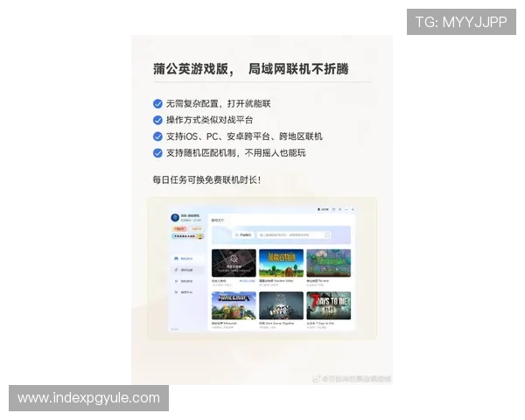Image resolution: width=525 pixels, height=420 pixels.
Task: Click the text 每日任务可换免费联机时长!
Action: pyautogui.click(x=206, y=180)
